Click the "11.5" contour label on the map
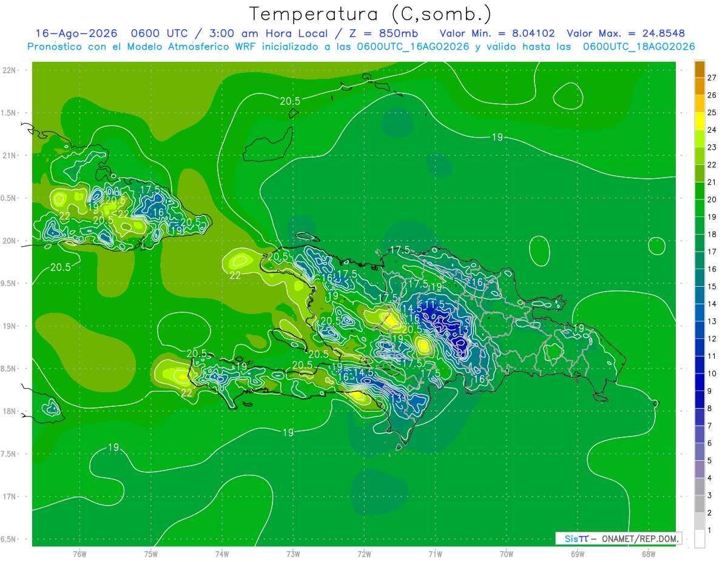Viewport: 728px width, 562px height. [x=435, y=304]
